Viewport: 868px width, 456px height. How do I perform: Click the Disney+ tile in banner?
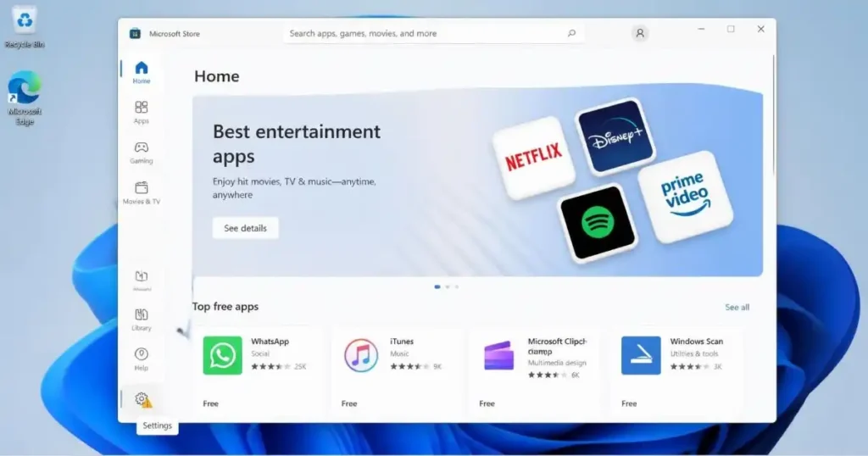(x=615, y=136)
